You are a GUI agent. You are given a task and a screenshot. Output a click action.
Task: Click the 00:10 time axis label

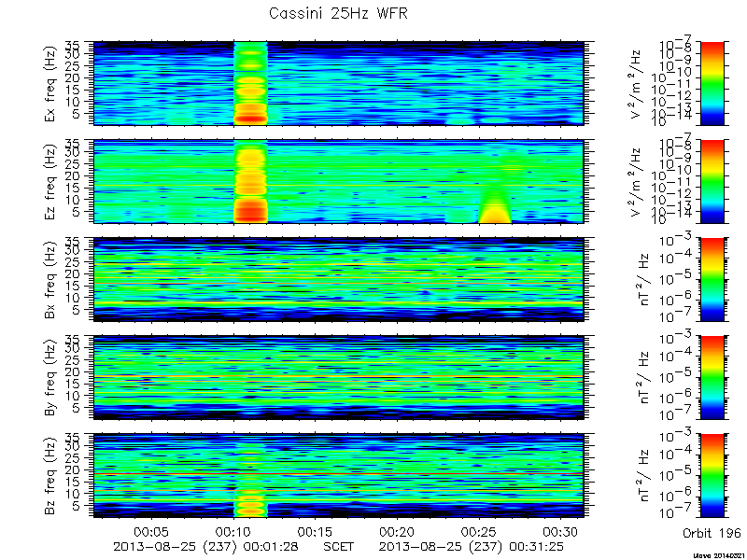coord(233,532)
